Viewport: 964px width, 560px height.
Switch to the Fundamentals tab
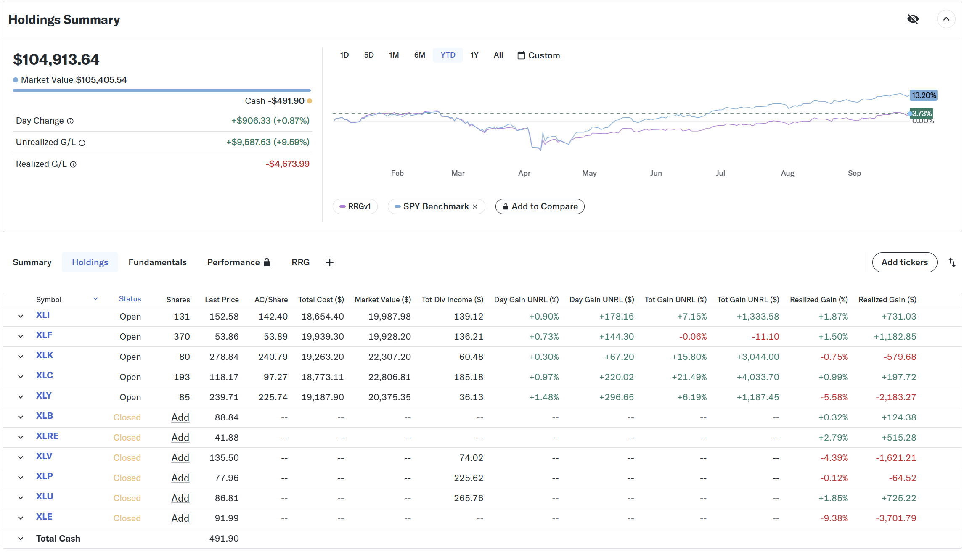(157, 262)
